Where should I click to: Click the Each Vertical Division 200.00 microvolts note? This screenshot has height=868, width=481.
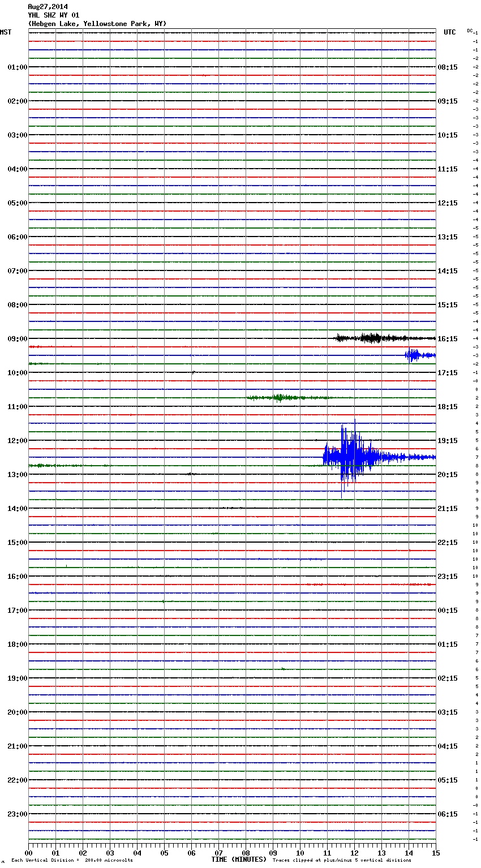point(72,860)
